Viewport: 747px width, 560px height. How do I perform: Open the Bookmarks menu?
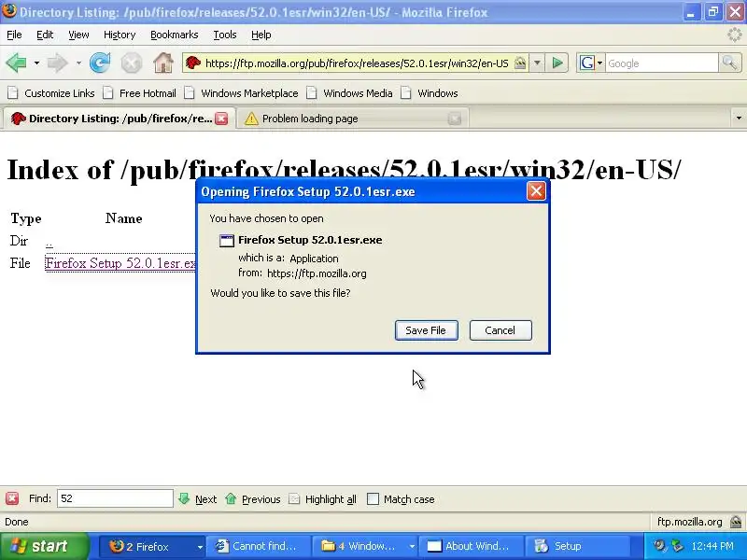[175, 35]
